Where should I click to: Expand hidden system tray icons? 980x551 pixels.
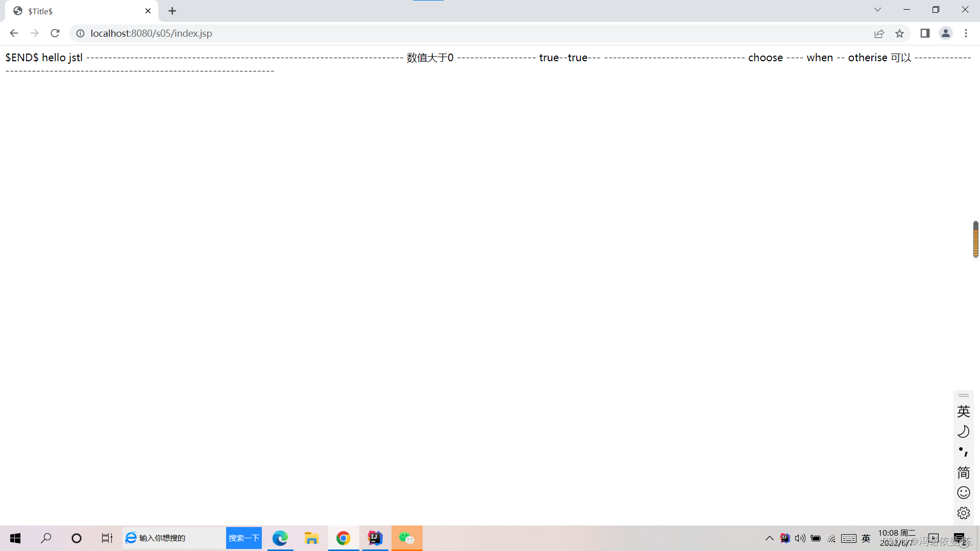[770, 538]
